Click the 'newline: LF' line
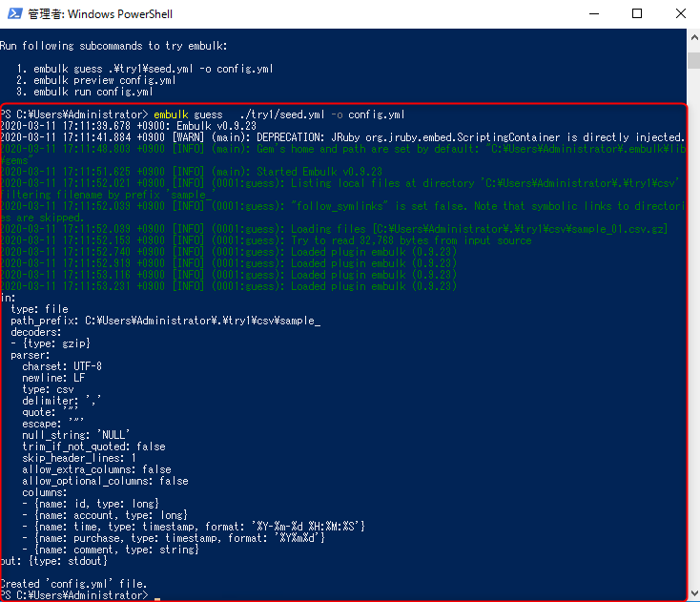This screenshot has width=700, height=602. [x=53, y=378]
